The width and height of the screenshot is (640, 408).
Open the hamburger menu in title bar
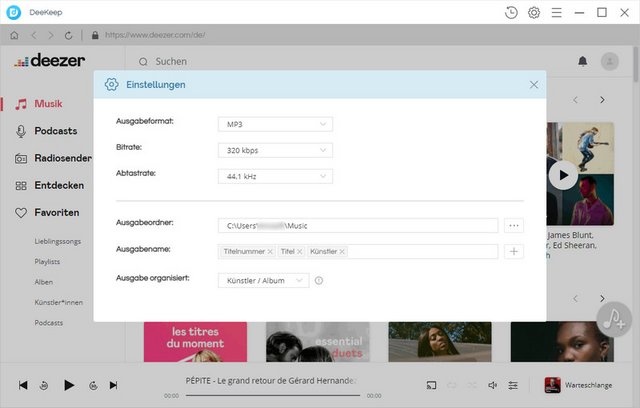[556, 13]
